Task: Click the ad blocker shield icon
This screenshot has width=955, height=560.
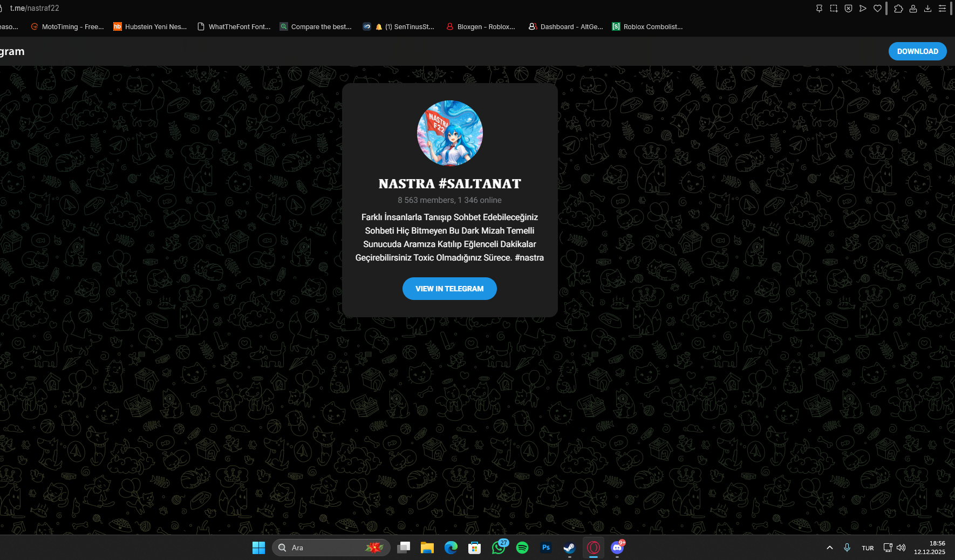Action: pyautogui.click(x=848, y=8)
